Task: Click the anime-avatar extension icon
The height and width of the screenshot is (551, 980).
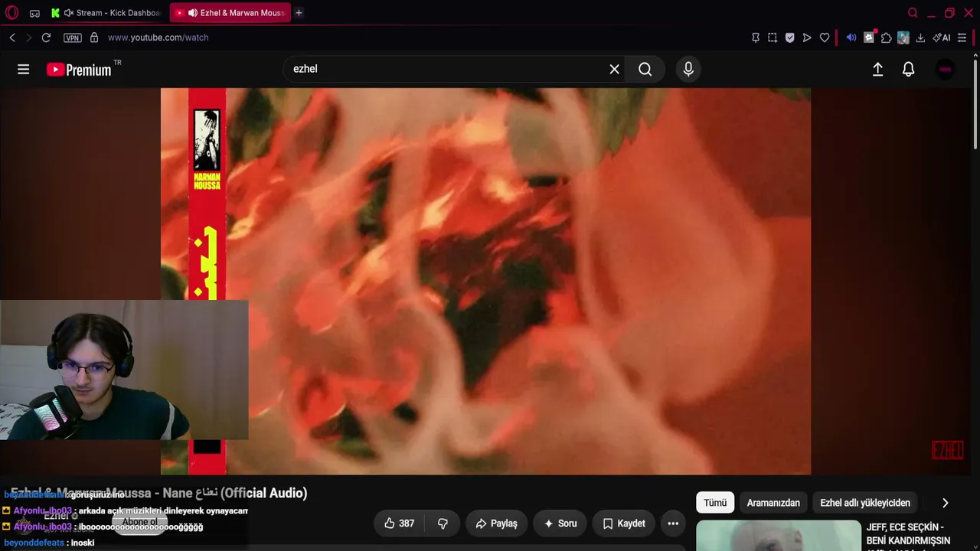Action: click(903, 37)
